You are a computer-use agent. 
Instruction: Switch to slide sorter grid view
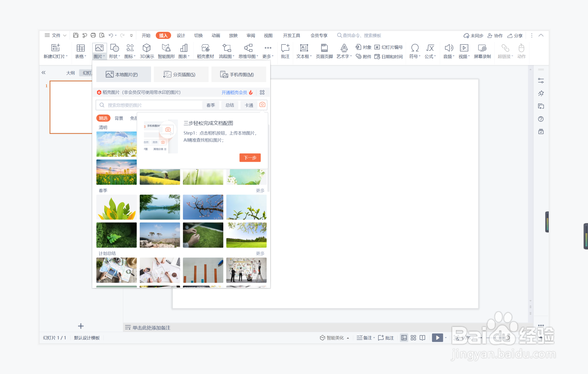coord(413,338)
